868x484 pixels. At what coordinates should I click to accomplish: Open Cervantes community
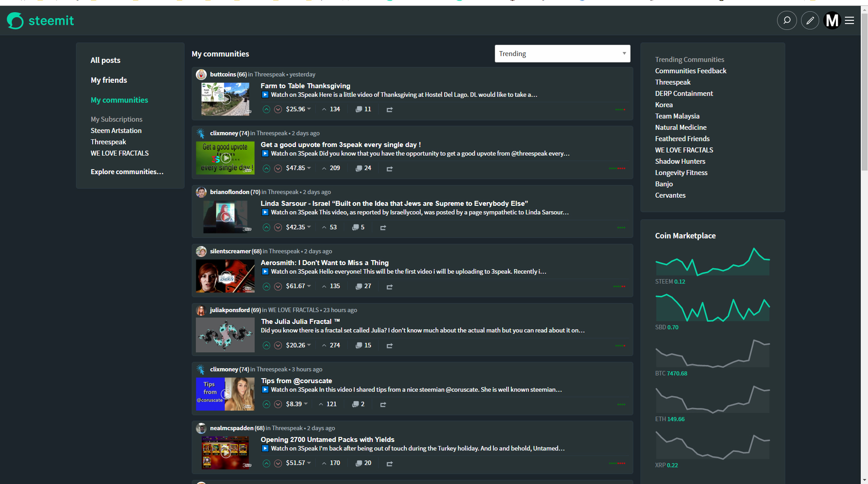point(670,195)
